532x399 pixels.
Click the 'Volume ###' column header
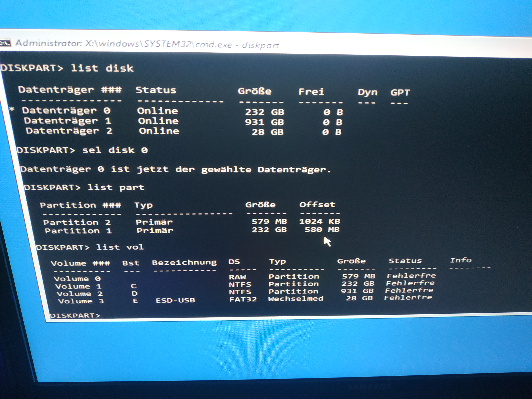tap(80, 263)
